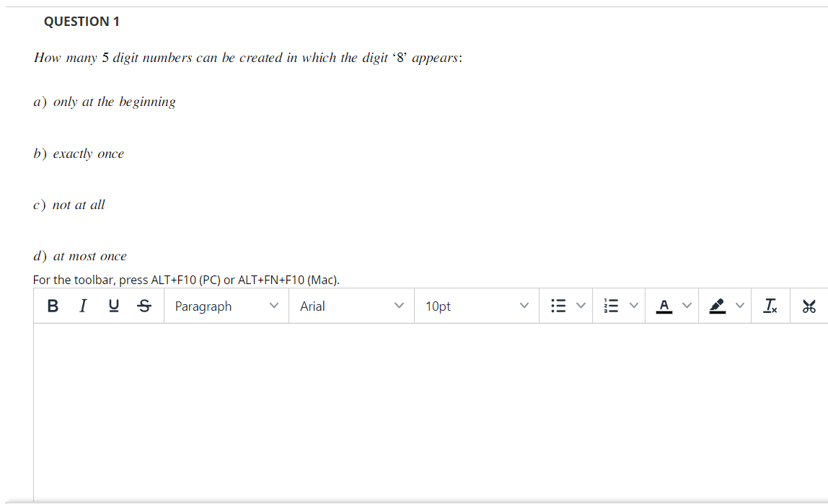Click the toolbar instruction text
828x504 pixels.
186,280
